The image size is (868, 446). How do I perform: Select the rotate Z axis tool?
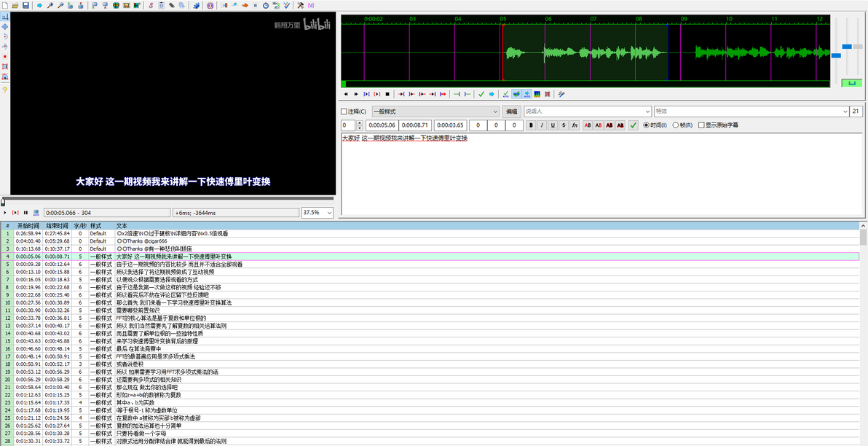pos(5,36)
